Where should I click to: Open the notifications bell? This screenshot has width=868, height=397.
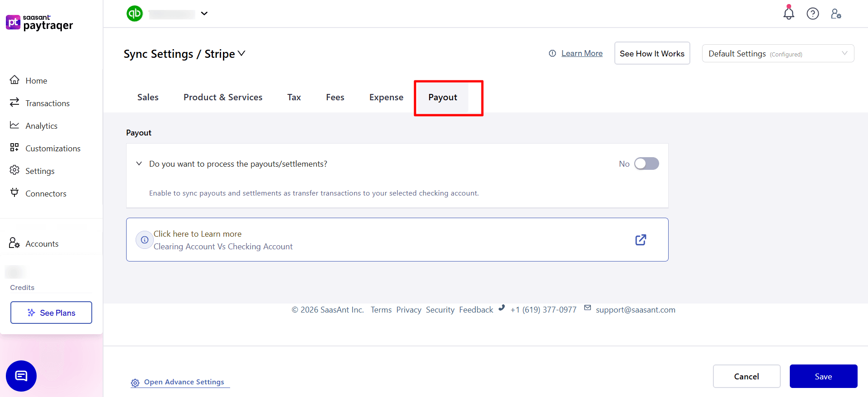click(x=788, y=13)
